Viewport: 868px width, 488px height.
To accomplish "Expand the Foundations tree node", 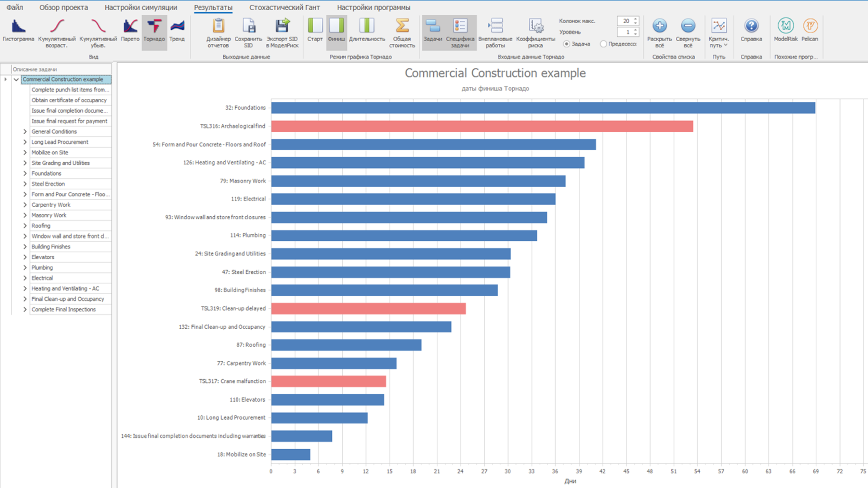I will click(25, 173).
